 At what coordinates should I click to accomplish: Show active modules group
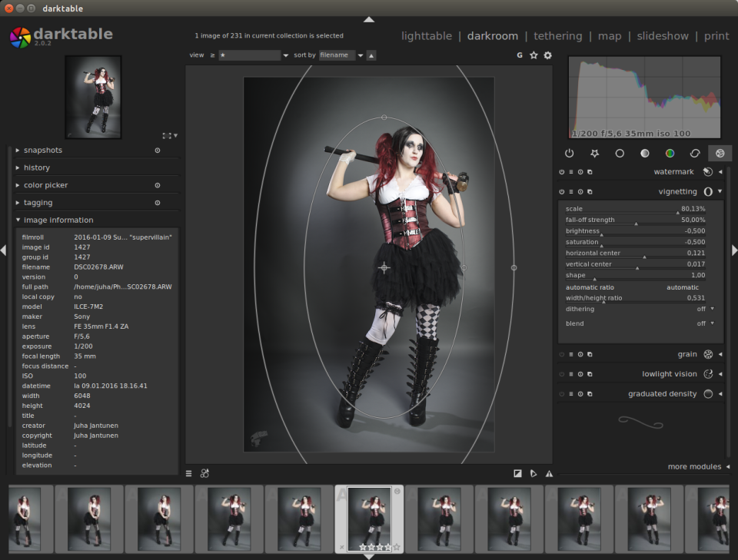(569, 154)
